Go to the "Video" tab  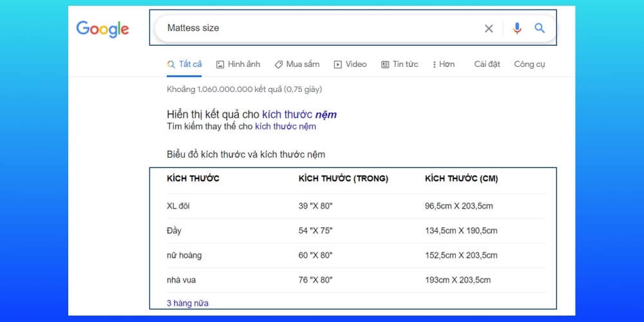350,64
